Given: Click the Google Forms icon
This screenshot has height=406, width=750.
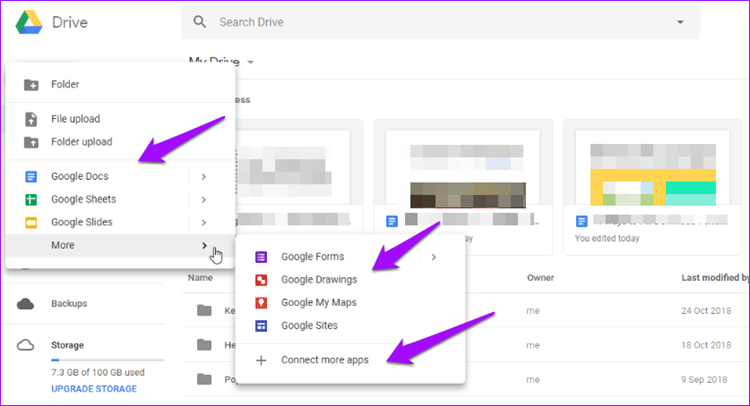Looking at the screenshot, I should (x=261, y=257).
